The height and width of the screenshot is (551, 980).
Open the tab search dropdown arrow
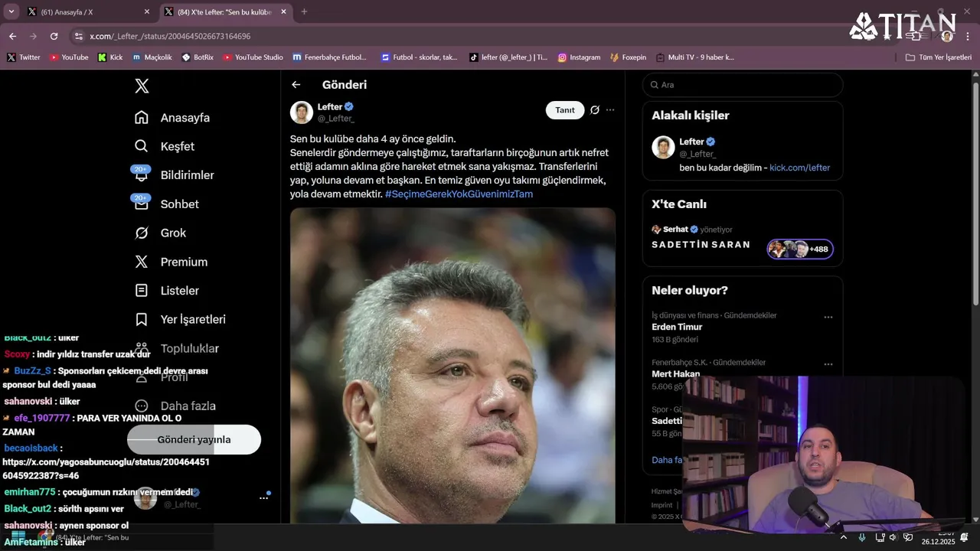pyautogui.click(x=11, y=12)
